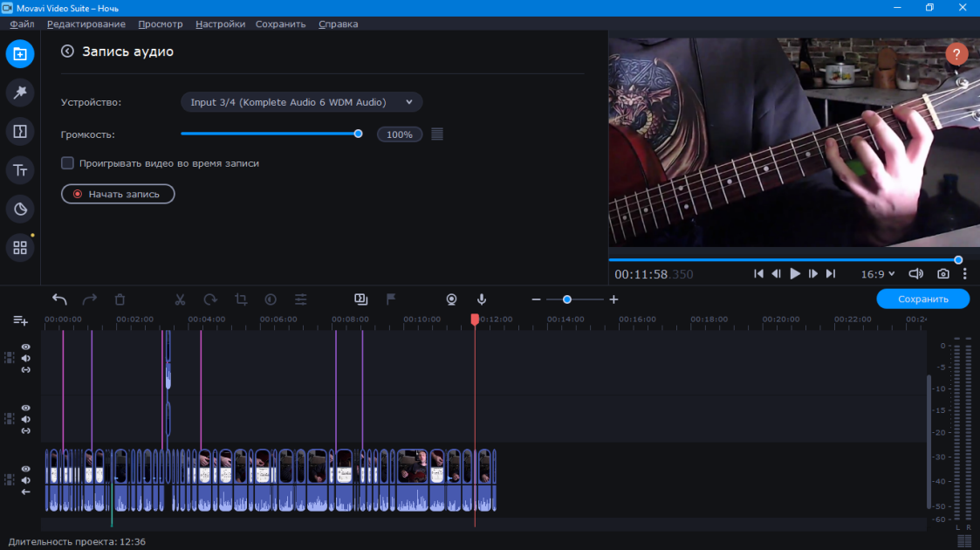This screenshot has height=550, width=980.
Task: Go back from Запись аудио panel
Action: [67, 52]
